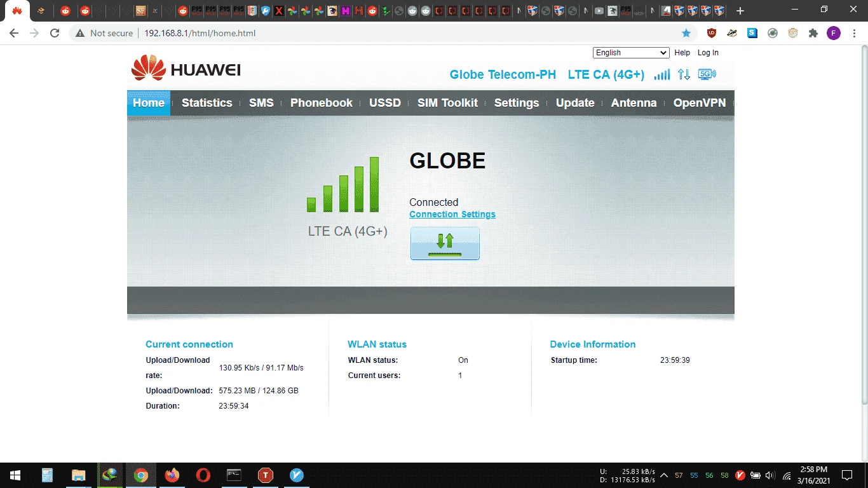Click the first browser tab with Huawei icon
Viewport: 868px width, 488px height.
click(17, 11)
